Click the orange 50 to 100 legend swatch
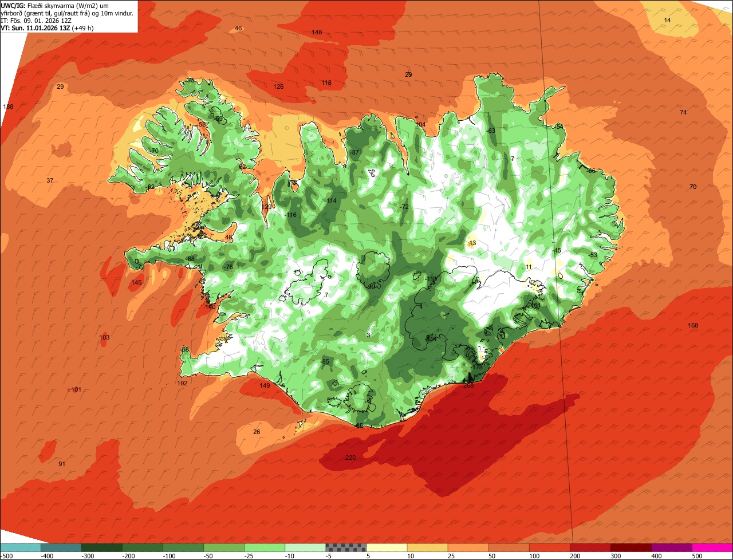The image size is (733, 560). (x=509, y=547)
